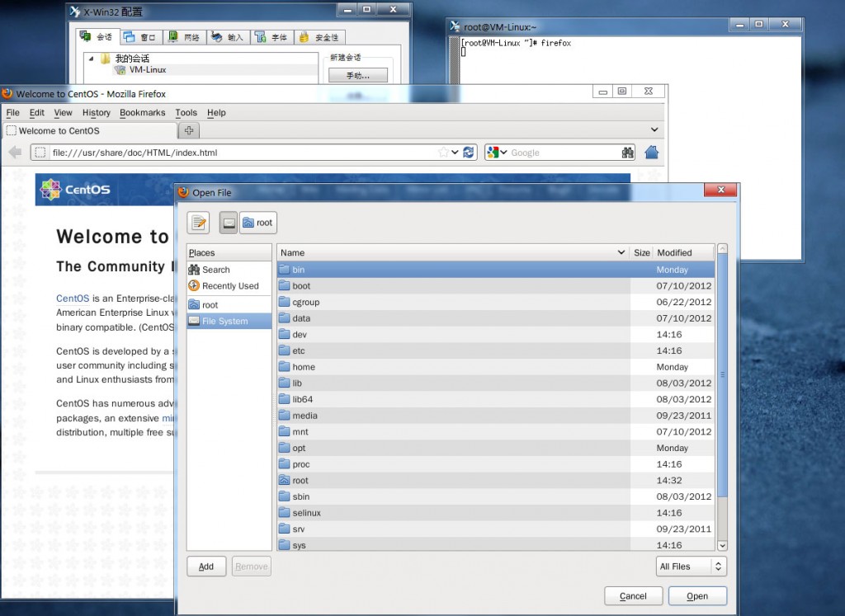Sort by the Name column header
Image resolution: width=845 pixels, height=616 pixels.
[453, 252]
